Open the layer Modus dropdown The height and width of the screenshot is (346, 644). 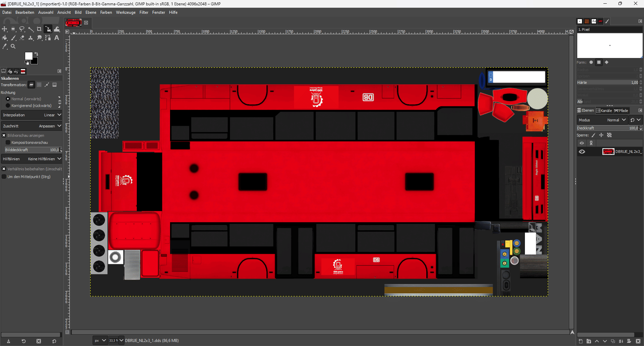tap(602, 120)
